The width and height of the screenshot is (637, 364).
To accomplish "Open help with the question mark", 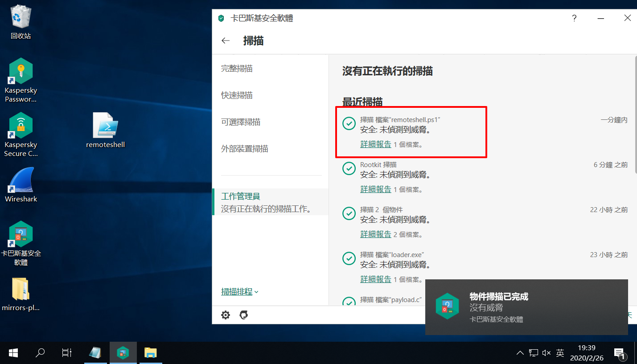I will point(574,18).
